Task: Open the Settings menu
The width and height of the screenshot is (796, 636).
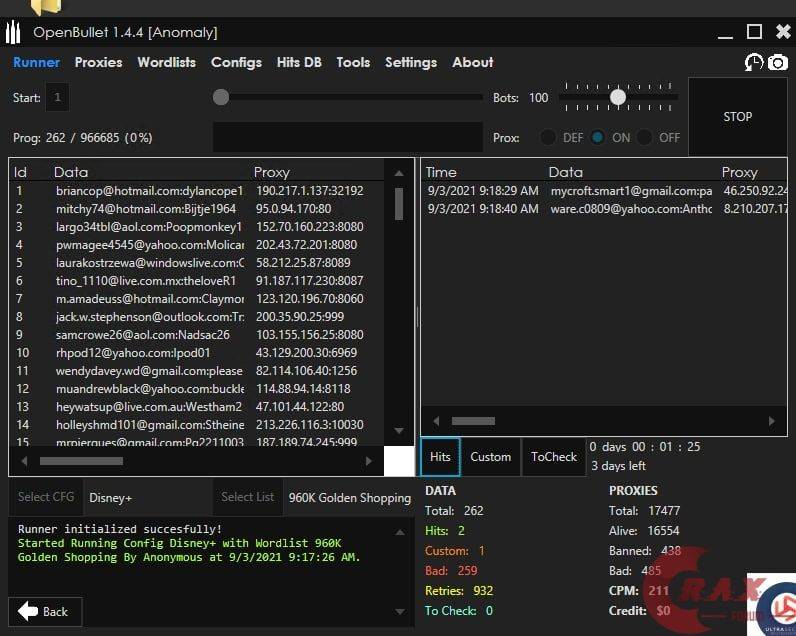Action: point(411,62)
